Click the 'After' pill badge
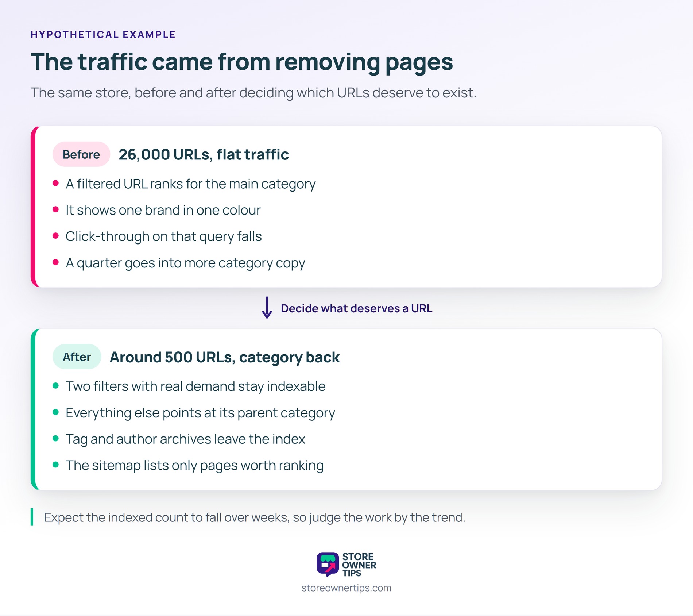This screenshot has height=616, width=693. click(77, 357)
